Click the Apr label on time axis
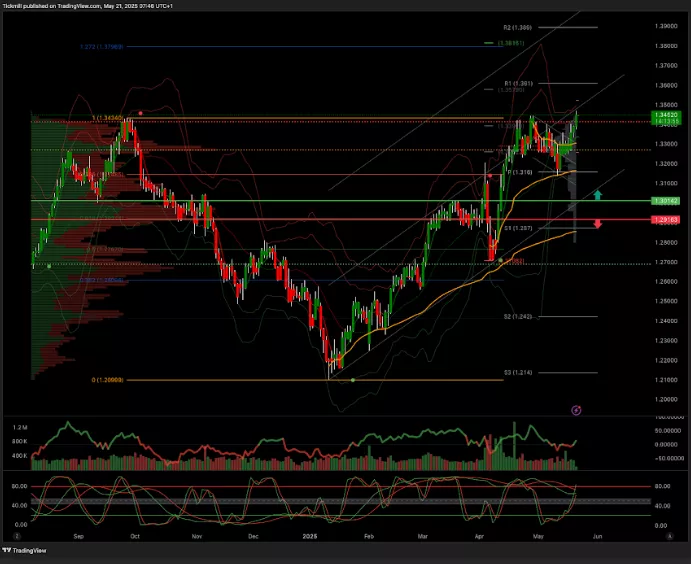The image size is (691, 564). point(481,536)
